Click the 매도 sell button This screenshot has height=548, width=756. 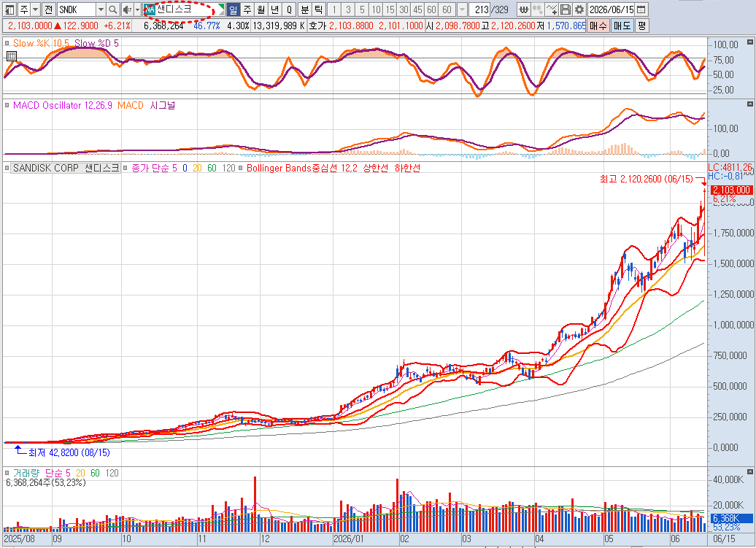[622, 26]
